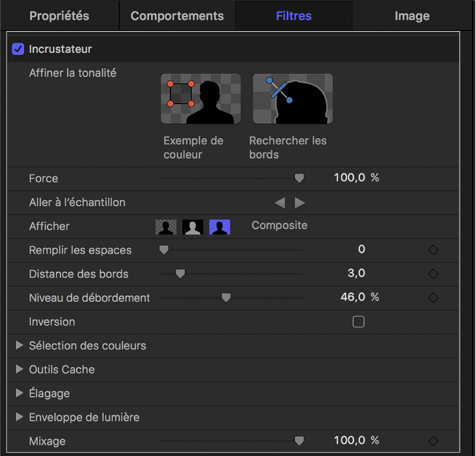Toggle the keyframe diamond for Distance des bords
This screenshot has height=456, width=476.
433,274
